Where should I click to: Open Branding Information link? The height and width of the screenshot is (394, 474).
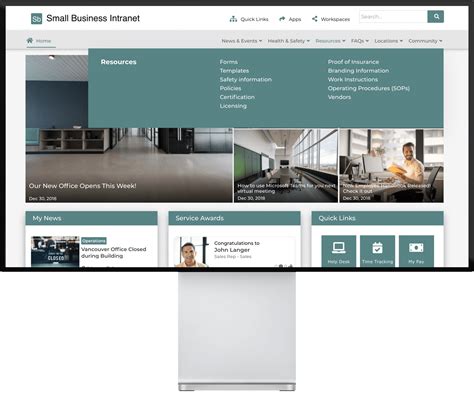pyautogui.click(x=358, y=71)
